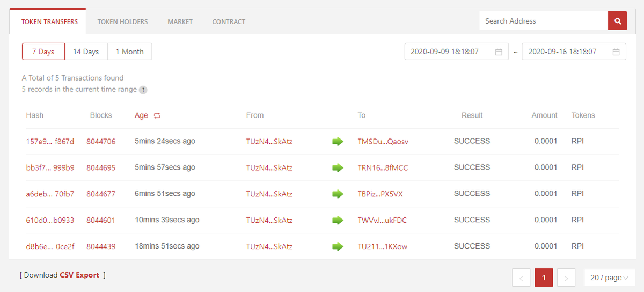
Task: Open recipient address TBPiz...PX5VX
Action: (380, 194)
